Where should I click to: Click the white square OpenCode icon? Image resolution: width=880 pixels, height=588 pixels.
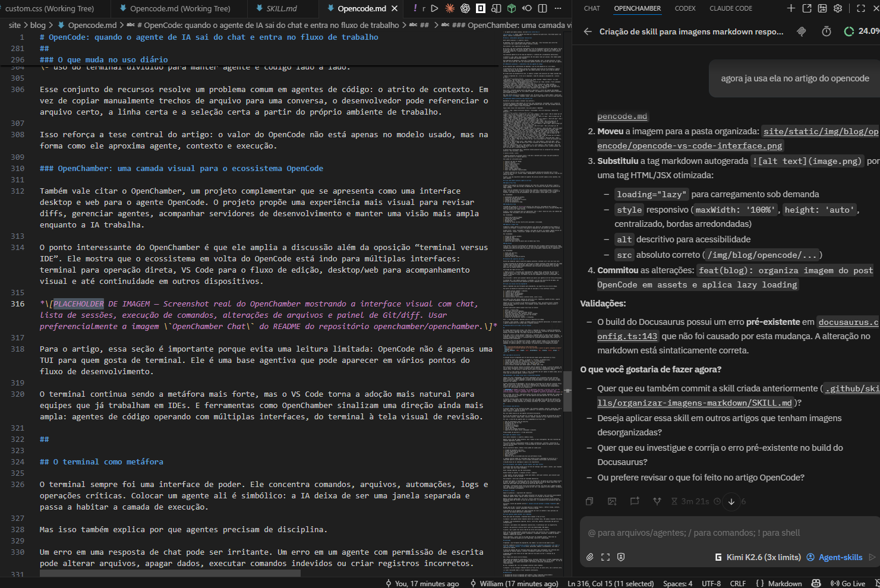pyautogui.click(x=481, y=8)
